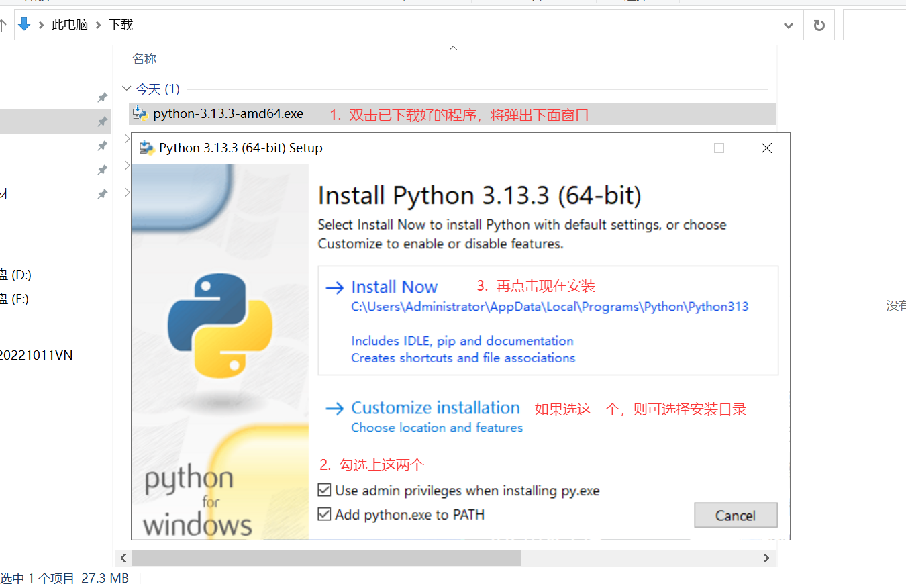Select python-3.13.3-amd64.exe file name
906x588 pixels.
tap(228, 113)
